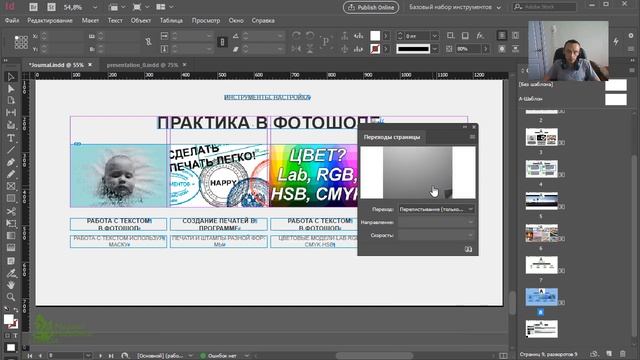
Task: Click the fx effects icon
Action: (480, 36)
